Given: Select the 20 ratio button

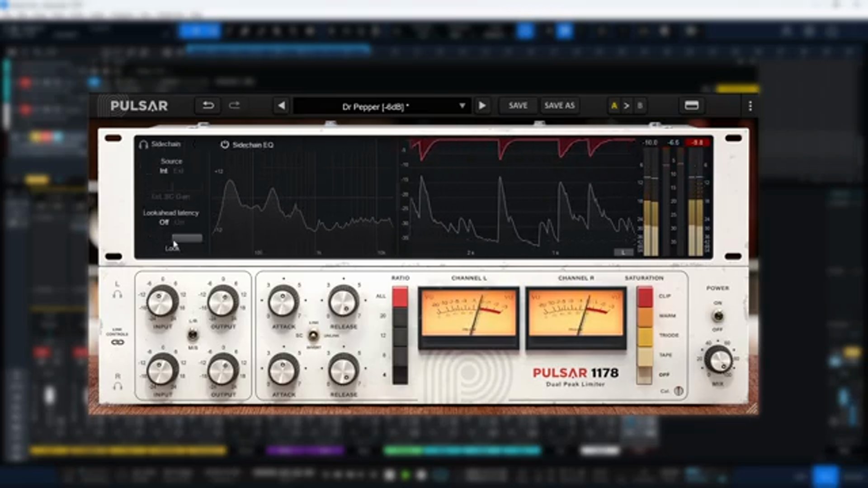Looking at the screenshot, I should (400, 317).
